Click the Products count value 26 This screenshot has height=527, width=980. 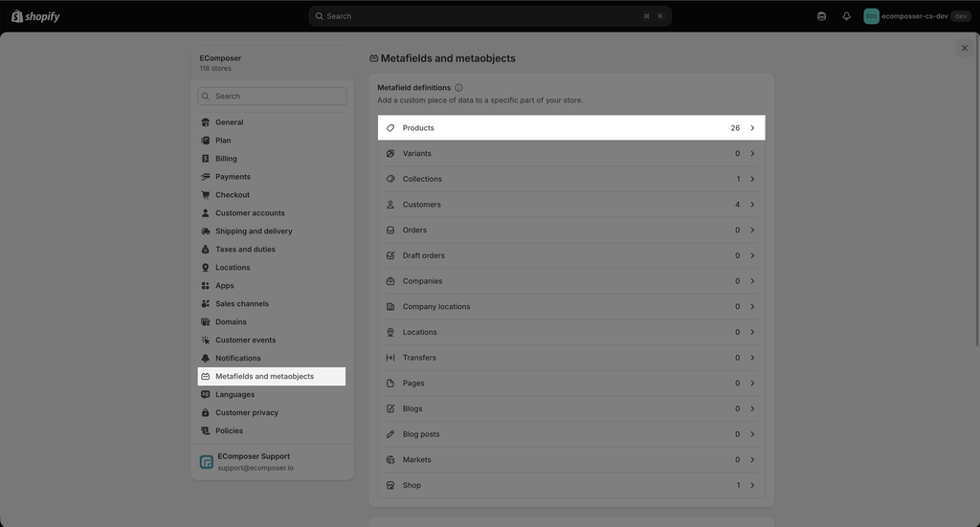click(735, 128)
